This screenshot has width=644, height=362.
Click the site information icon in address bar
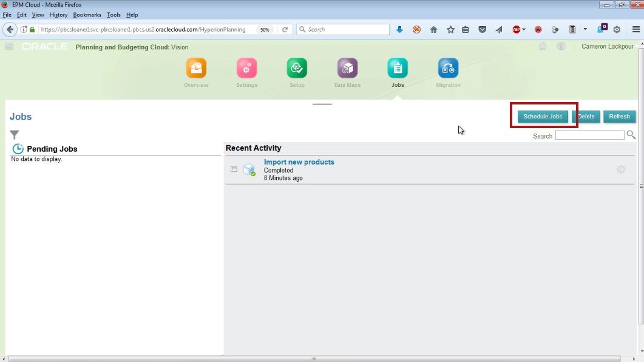click(x=24, y=30)
